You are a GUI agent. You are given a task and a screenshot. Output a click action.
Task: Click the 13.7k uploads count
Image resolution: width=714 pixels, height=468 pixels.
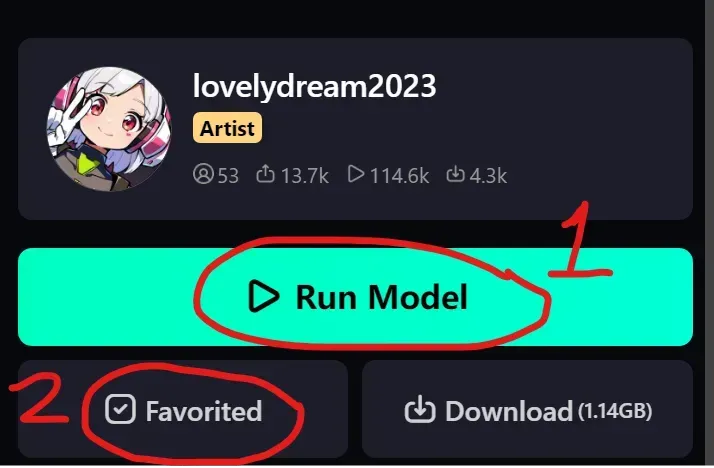point(305,176)
